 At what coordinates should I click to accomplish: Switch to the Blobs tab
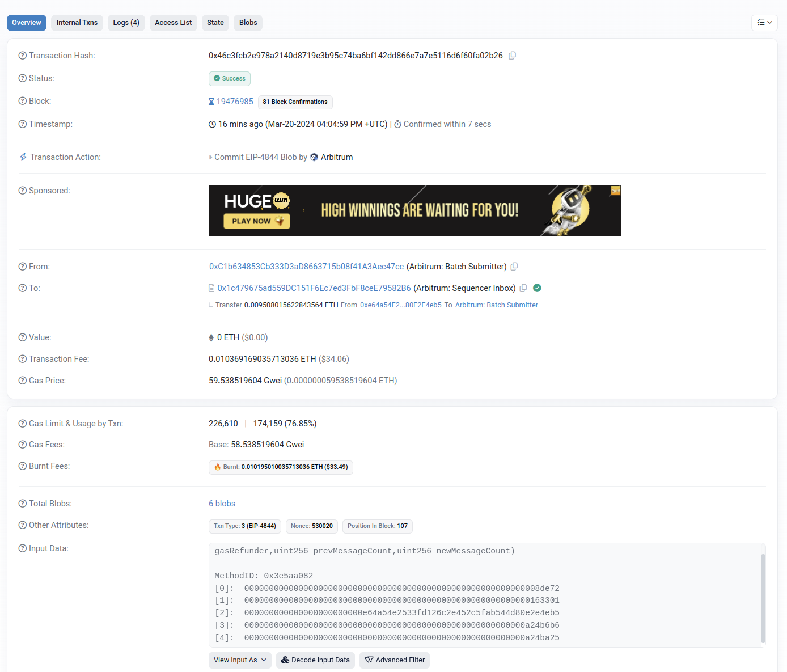click(x=248, y=23)
